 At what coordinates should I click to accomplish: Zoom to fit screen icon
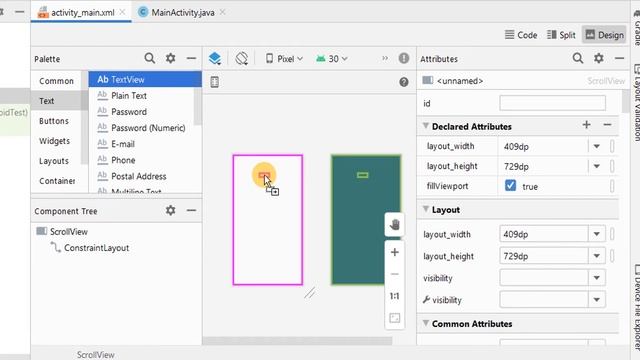coord(394,318)
